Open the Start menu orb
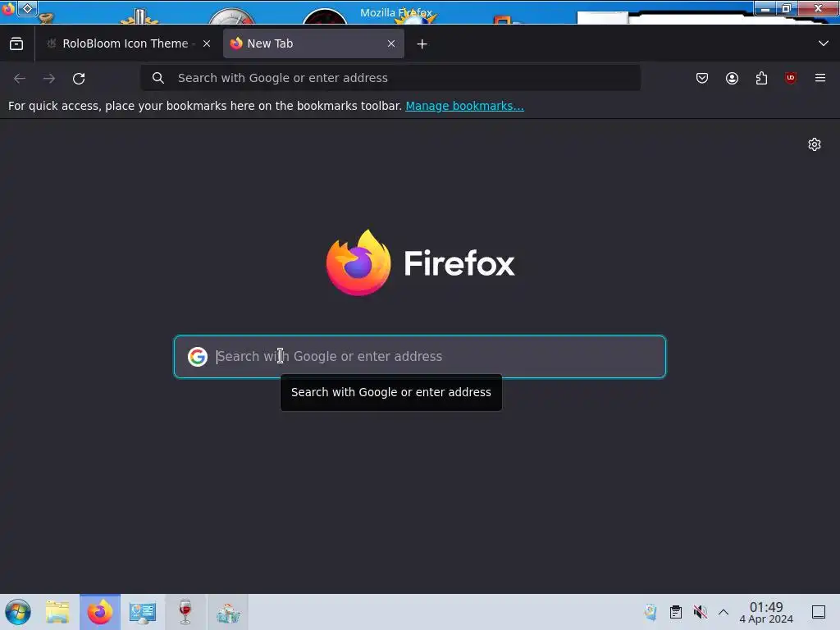The height and width of the screenshot is (630, 840). (18, 612)
